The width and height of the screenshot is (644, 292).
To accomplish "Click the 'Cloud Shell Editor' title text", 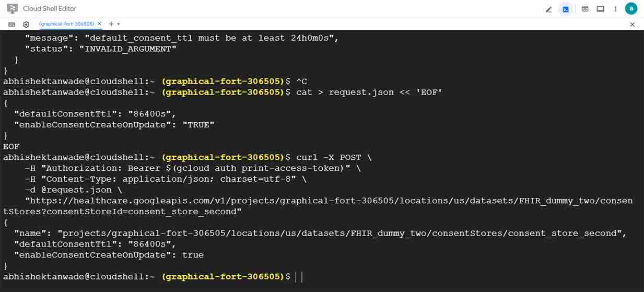I will click(50, 9).
